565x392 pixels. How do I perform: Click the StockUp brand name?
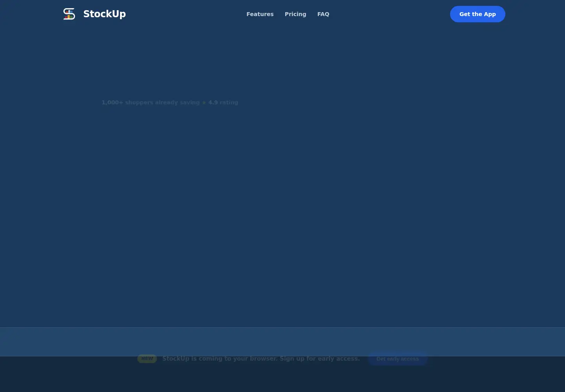[x=104, y=14]
